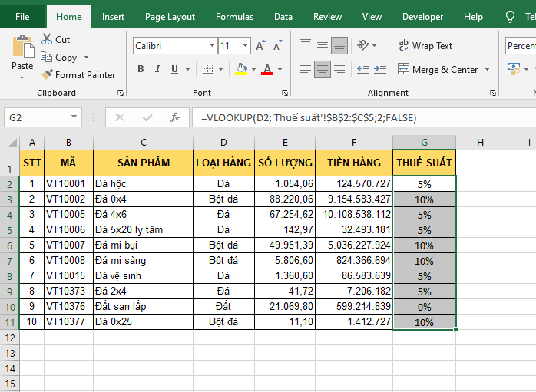This screenshot has width=536, height=392.
Task: Toggle Bold formatting
Action: (141, 70)
